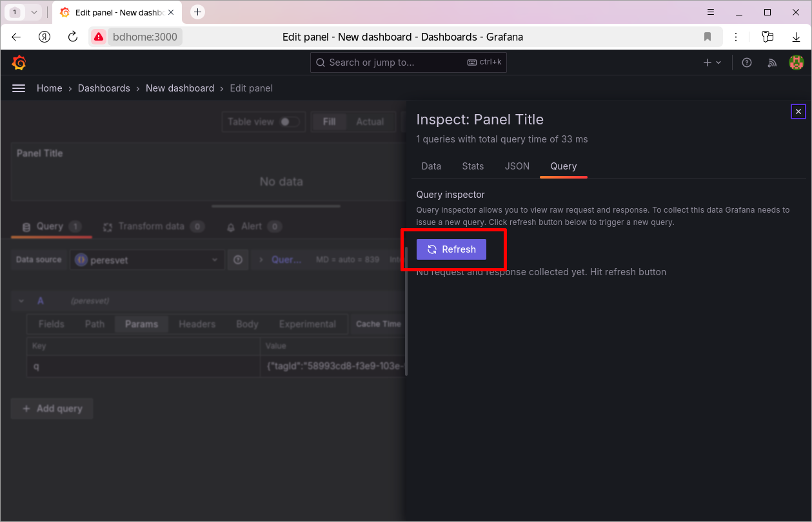Go to Dashboards breadcrumb
The image size is (812, 522).
tap(104, 88)
